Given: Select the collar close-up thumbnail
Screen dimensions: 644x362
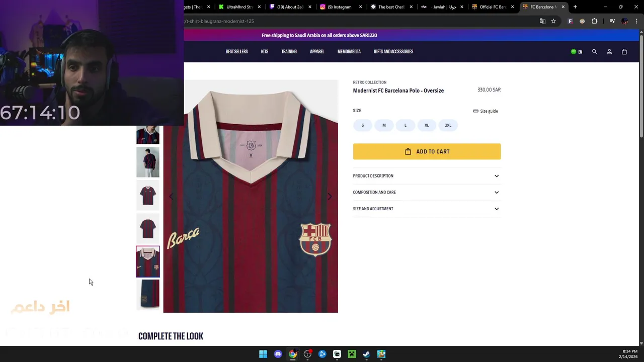Looking at the screenshot, I should [148, 261].
